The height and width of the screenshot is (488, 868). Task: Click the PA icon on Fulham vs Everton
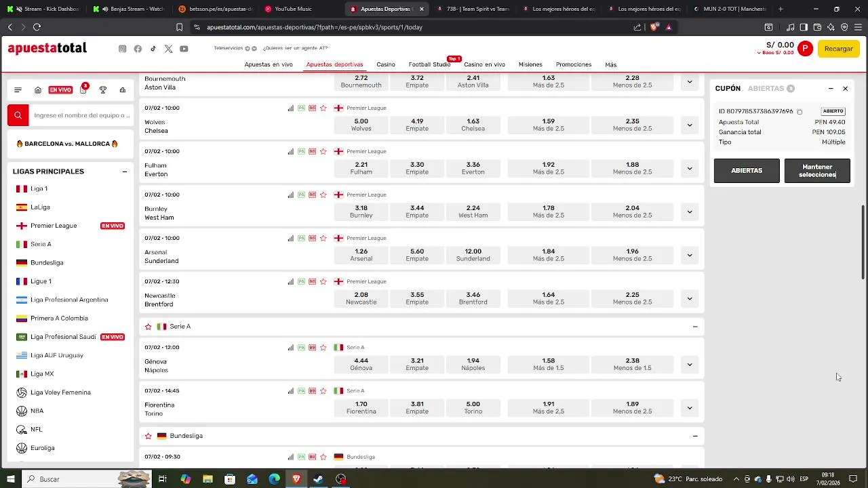[x=301, y=151]
